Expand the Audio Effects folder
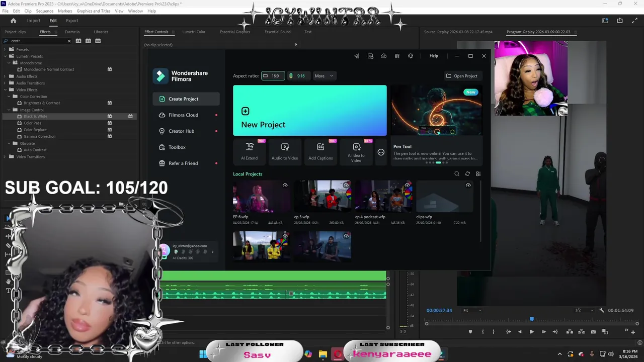The height and width of the screenshot is (362, 644). 5,76
